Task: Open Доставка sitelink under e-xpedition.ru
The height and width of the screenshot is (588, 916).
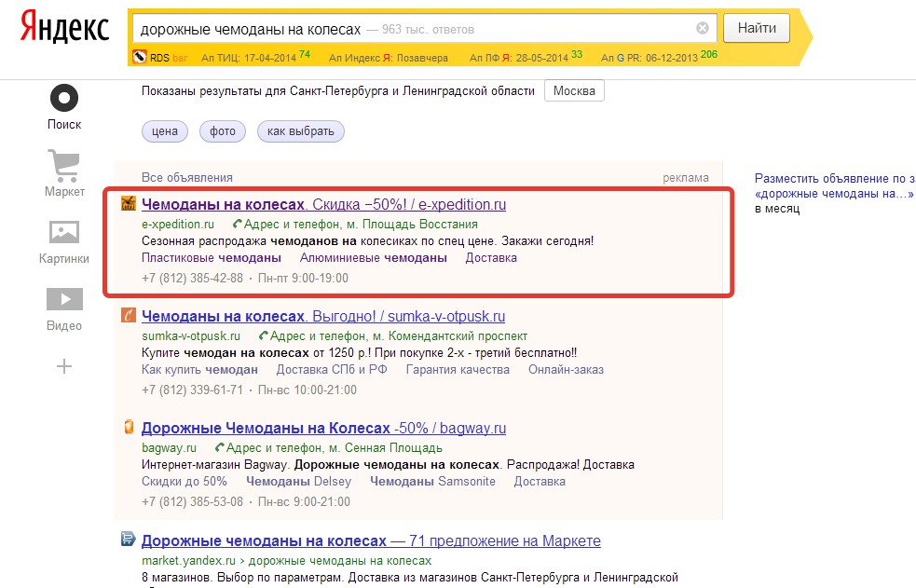Action: tap(491, 257)
